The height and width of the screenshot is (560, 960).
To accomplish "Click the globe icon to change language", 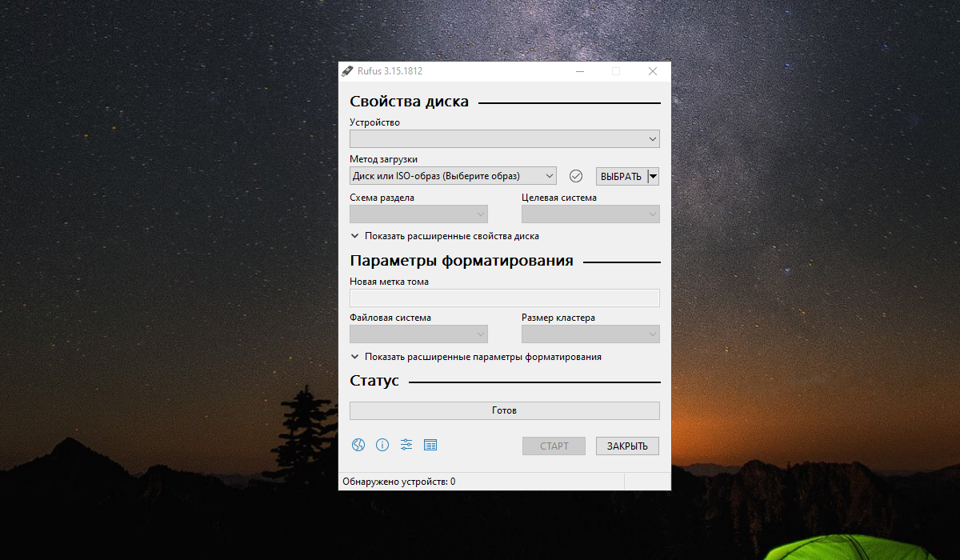I will pyautogui.click(x=358, y=445).
